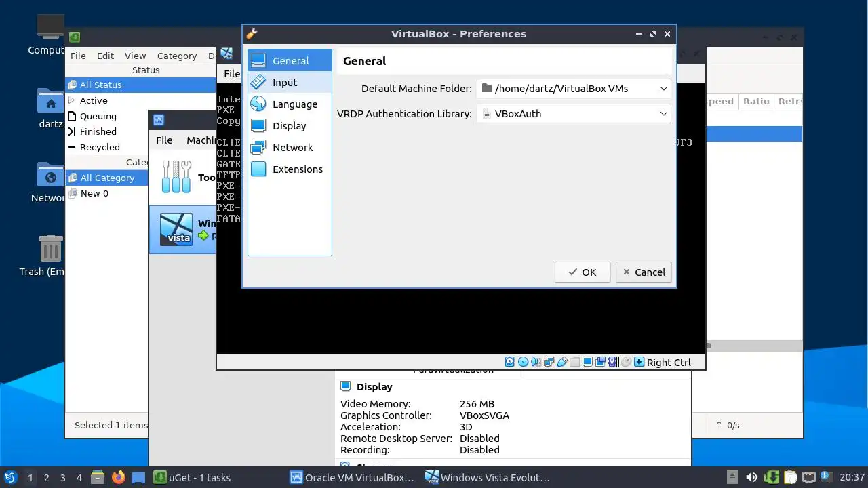868x488 pixels.
Task: Open Edit menu in uGet
Action: click(105, 56)
